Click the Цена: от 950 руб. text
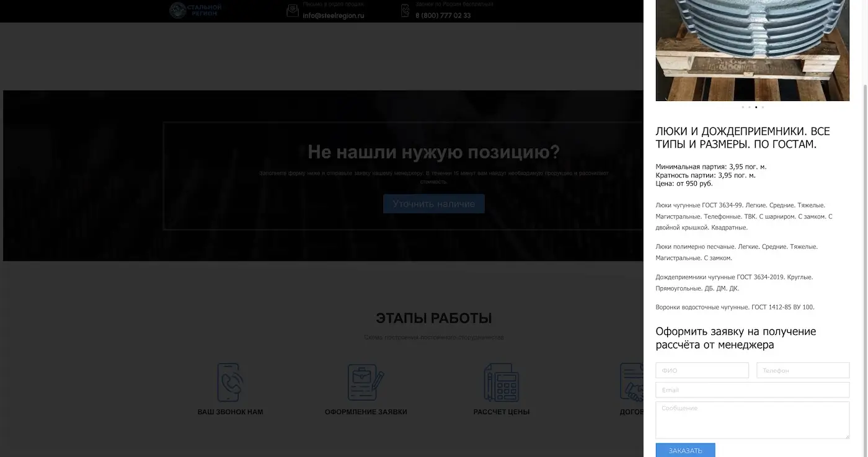Viewport: 868px width, 457px height. tap(684, 184)
